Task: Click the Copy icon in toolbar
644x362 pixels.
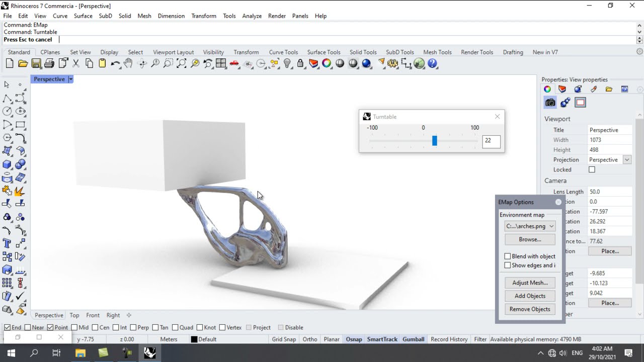Action: pos(89,63)
